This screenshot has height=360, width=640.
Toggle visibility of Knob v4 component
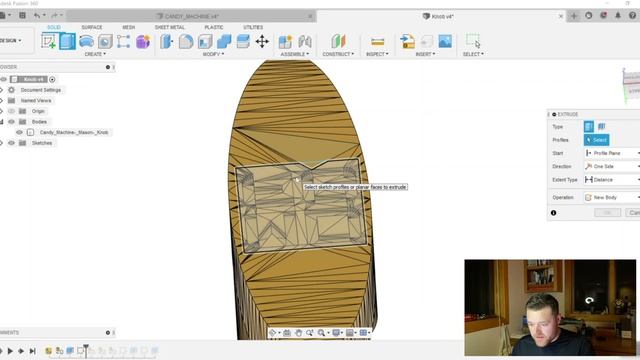pyautogui.click(x=4, y=79)
